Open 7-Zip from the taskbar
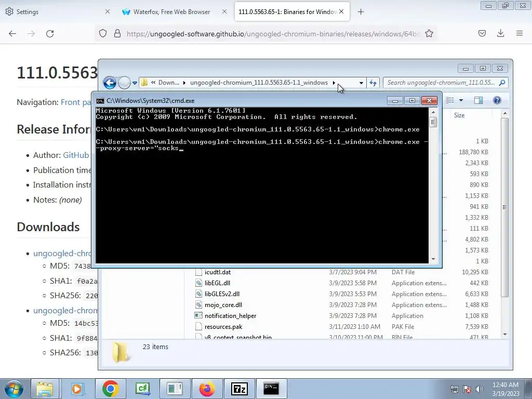Viewport: 532px width, 399px height. click(x=239, y=389)
